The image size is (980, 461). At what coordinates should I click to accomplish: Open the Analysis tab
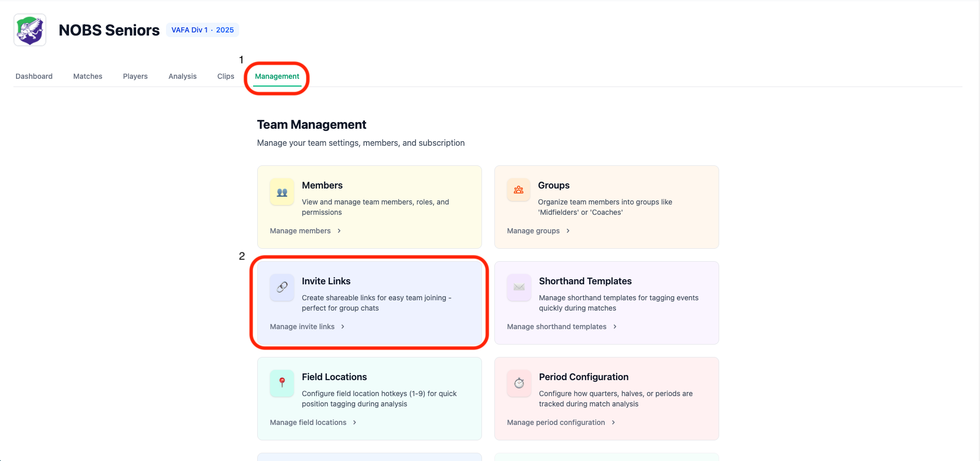tap(182, 76)
